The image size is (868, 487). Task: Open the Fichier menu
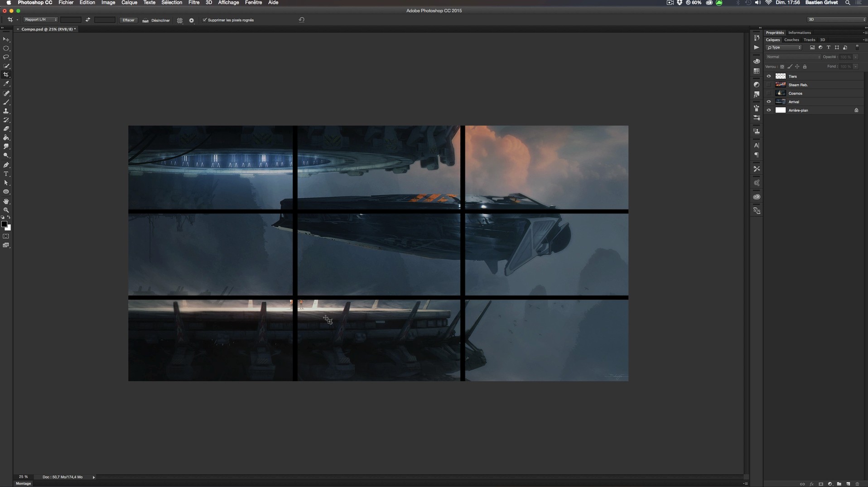[66, 3]
